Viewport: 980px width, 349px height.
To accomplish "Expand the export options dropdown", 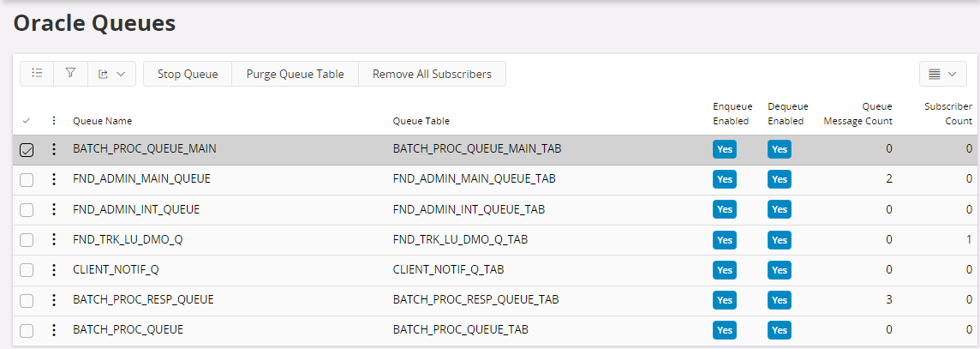I will click(111, 74).
